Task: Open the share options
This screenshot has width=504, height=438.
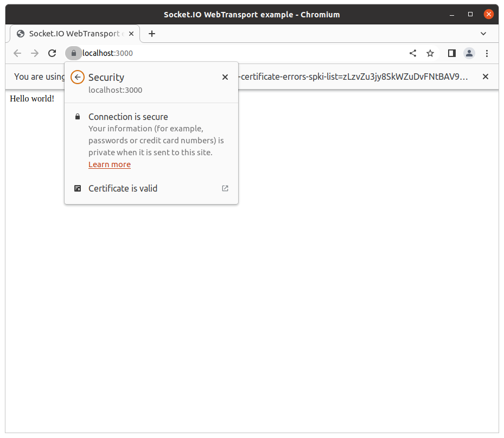Action: (x=413, y=53)
